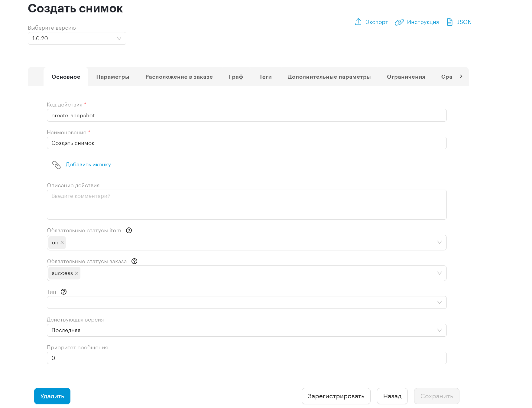
Task: Click the Добавить иконку link
Action: click(88, 165)
